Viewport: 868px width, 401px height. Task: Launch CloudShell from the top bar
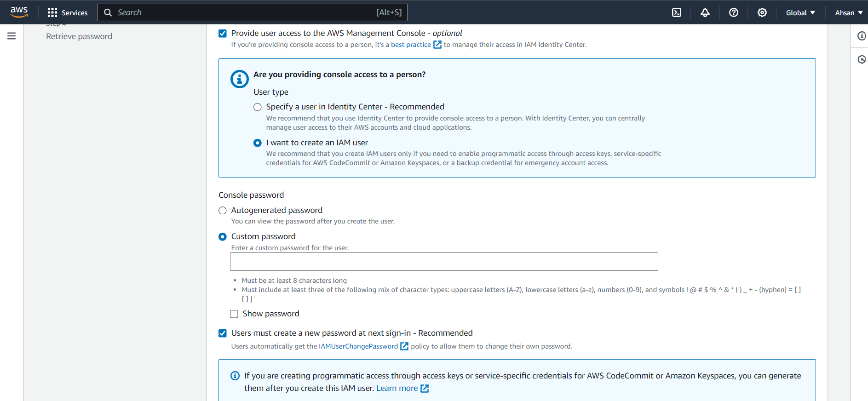677,12
